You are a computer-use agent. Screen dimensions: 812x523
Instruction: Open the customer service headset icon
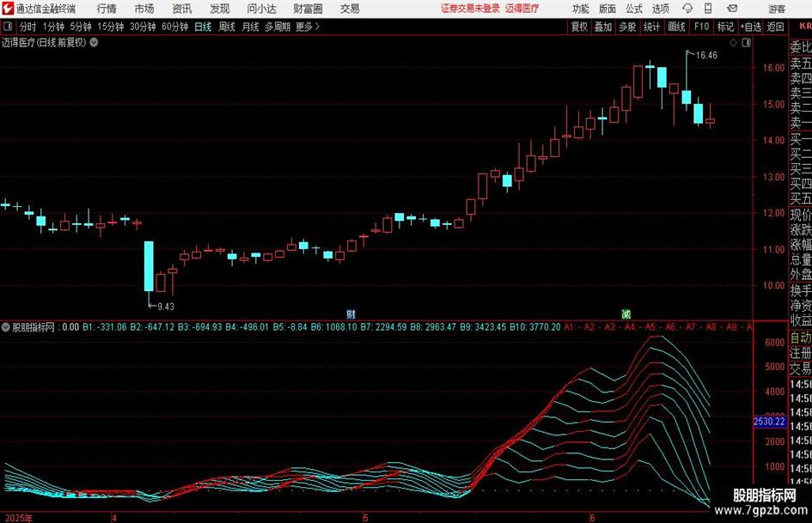click(x=687, y=9)
